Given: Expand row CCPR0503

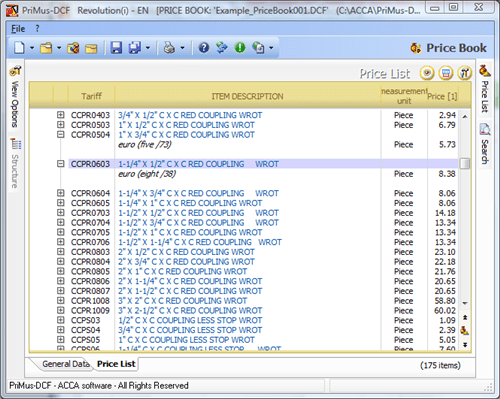Looking at the screenshot, I should pos(60,125).
